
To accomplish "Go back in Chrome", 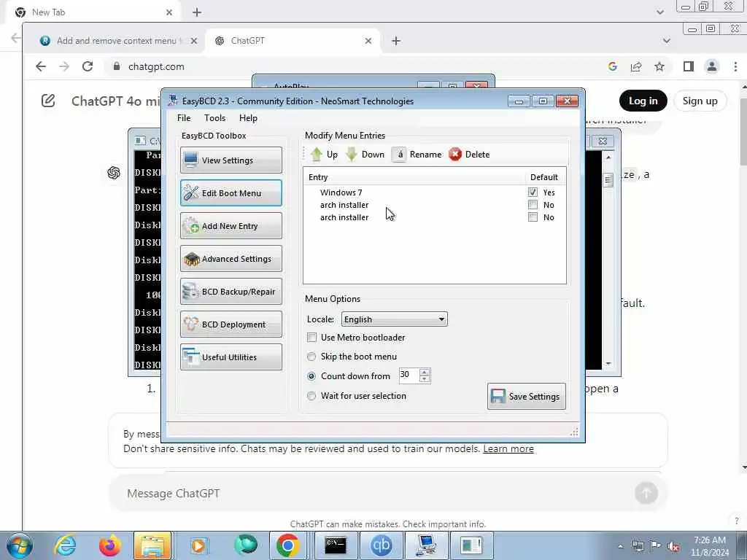I will pyautogui.click(x=41, y=66).
